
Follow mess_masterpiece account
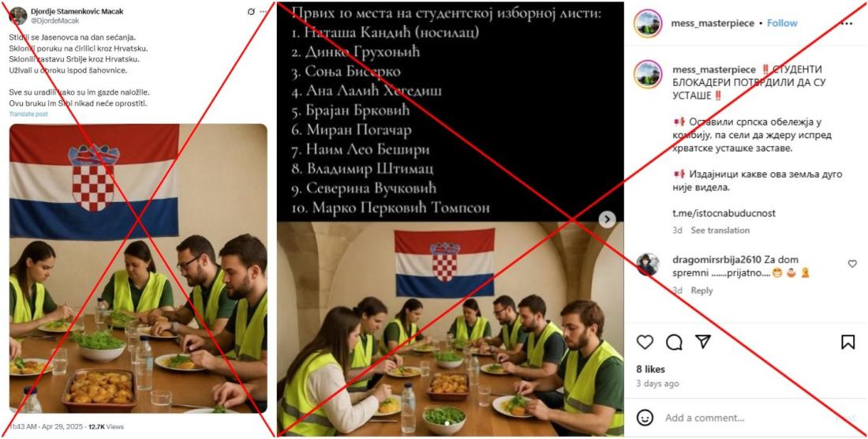point(782,23)
